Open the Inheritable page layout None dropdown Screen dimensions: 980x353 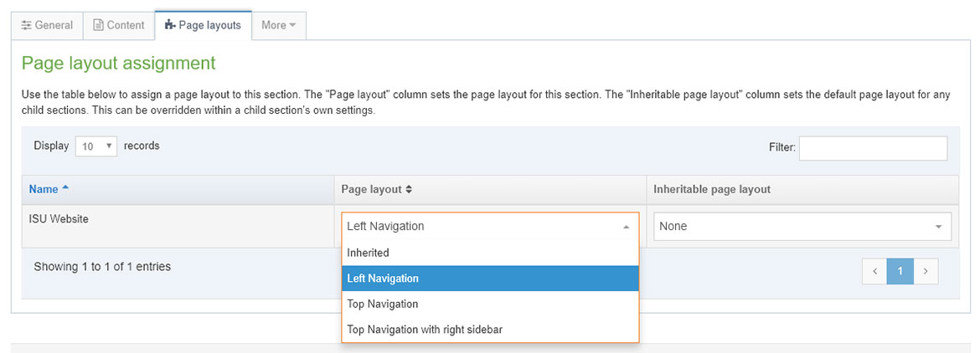(x=802, y=226)
